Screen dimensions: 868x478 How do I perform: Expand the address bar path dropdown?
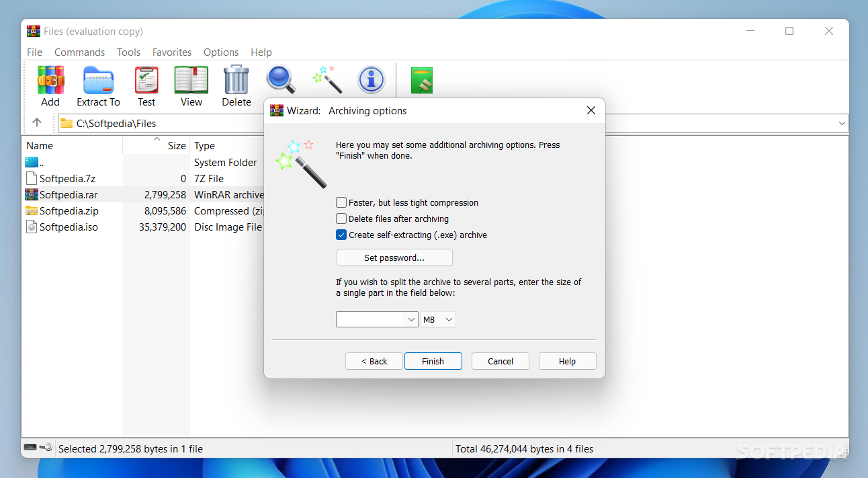(842, 123)
